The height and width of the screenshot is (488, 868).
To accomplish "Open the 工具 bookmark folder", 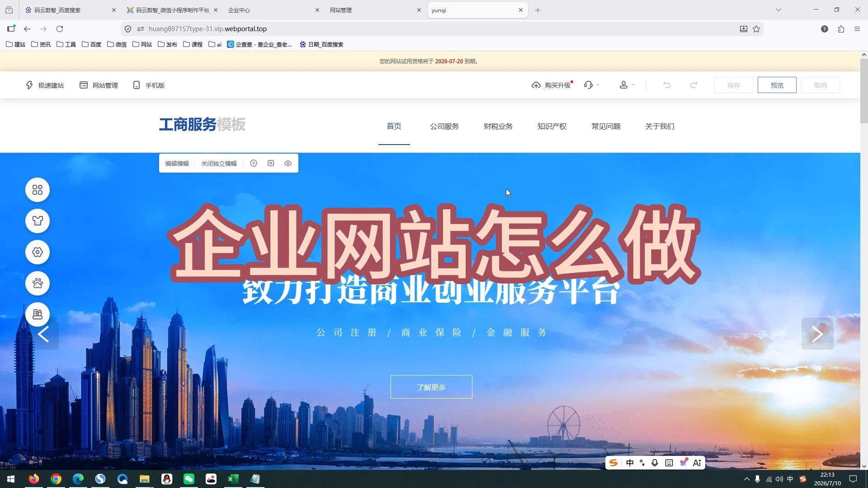I will tap(66, 44).
